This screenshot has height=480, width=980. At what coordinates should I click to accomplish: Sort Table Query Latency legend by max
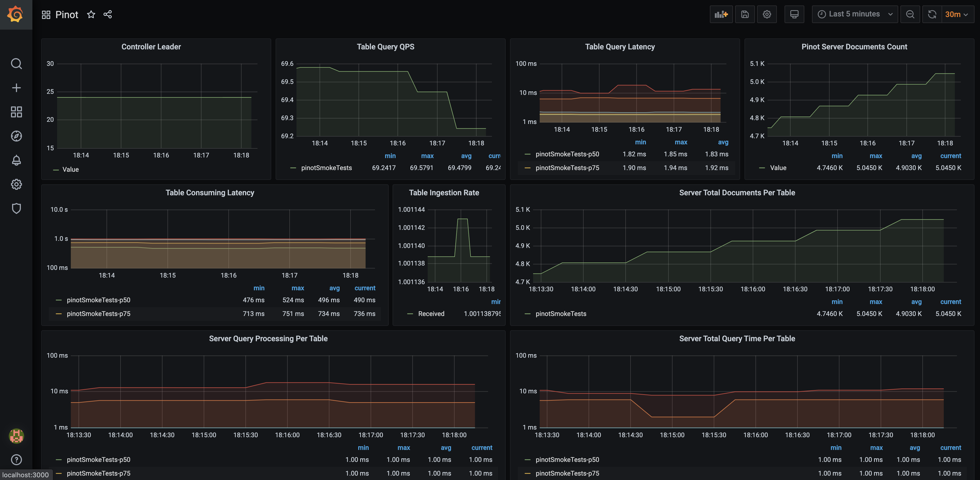pyautogui.click(x=681, y=142)
